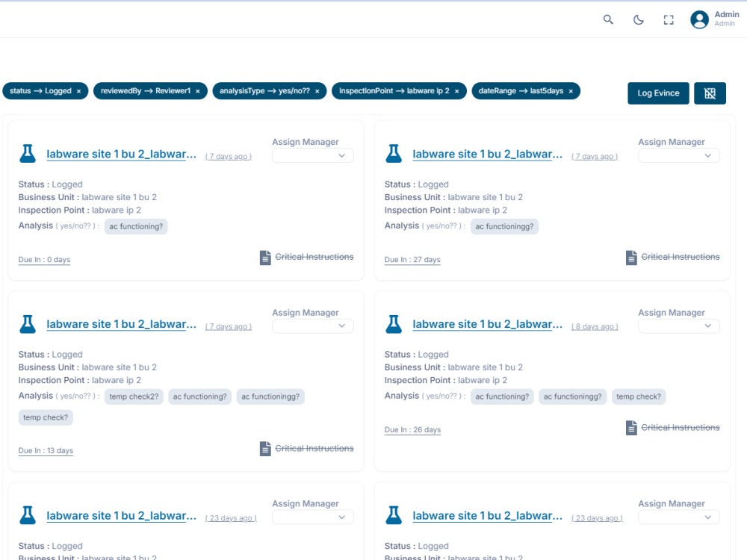
Task: Click document icon on Due In 27 days card
Action: (631, 258)
